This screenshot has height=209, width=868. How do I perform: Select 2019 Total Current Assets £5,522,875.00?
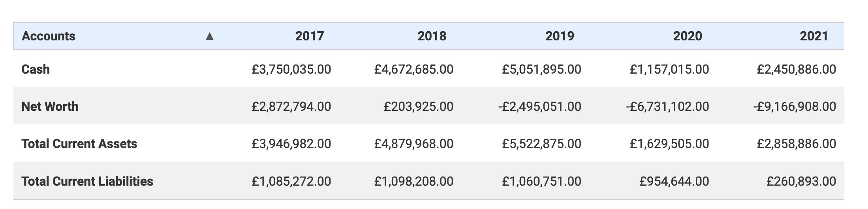point(542,144)
